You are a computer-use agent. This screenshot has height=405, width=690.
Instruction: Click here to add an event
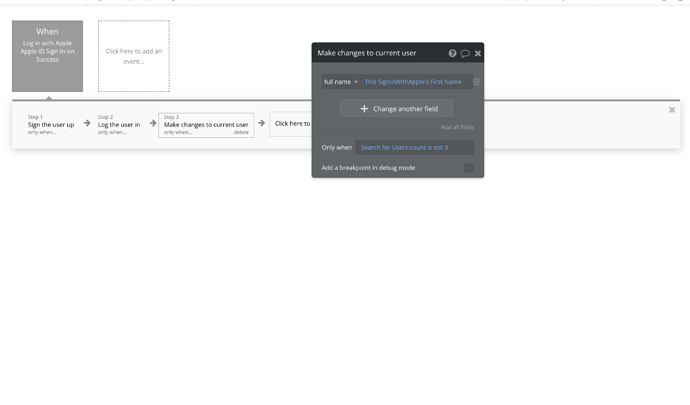click(134, 56)
